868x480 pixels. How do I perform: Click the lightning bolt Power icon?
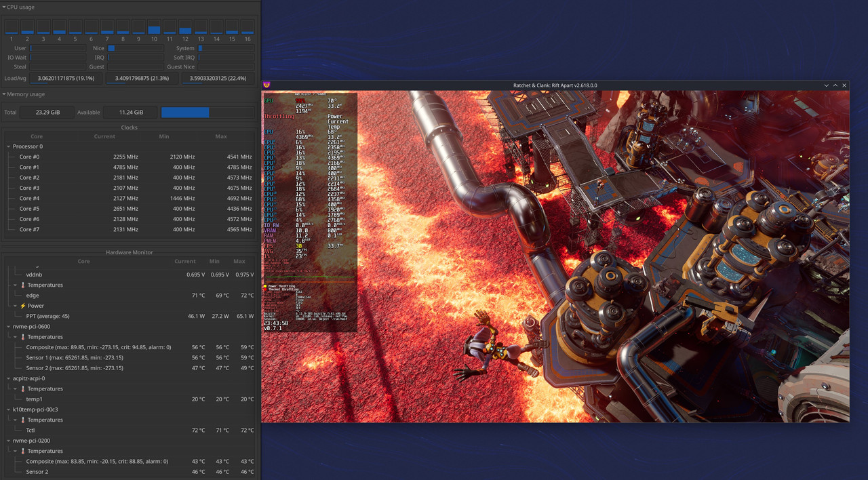[22, 306]
